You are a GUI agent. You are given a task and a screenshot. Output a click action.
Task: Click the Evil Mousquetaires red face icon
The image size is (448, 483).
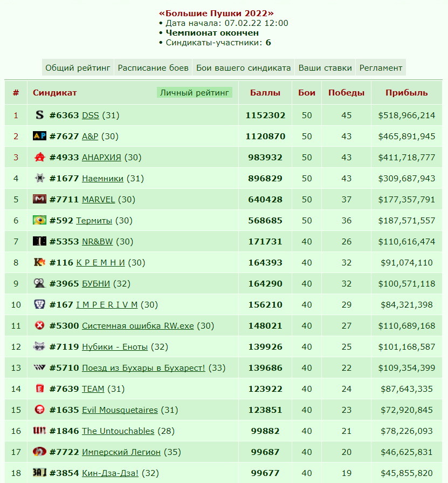(39, 410)
